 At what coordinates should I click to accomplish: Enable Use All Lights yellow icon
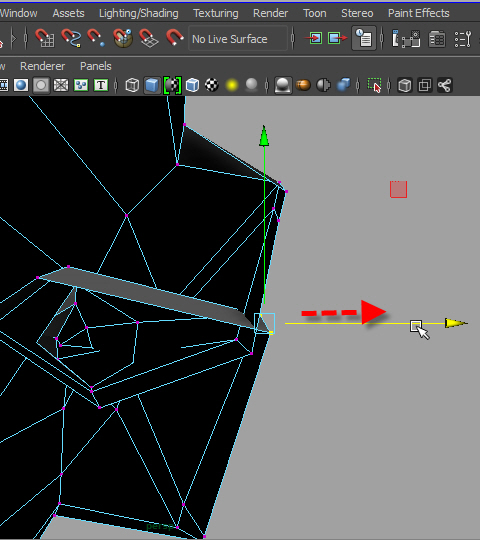(232, 85)
